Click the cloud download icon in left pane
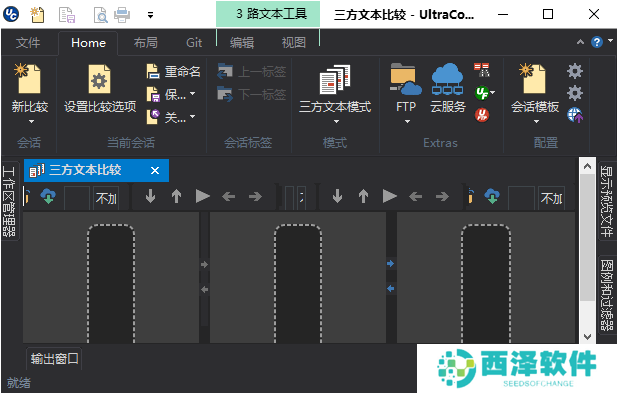The height and width of the screenshot is (394, 617). click(x=48, y=196)
